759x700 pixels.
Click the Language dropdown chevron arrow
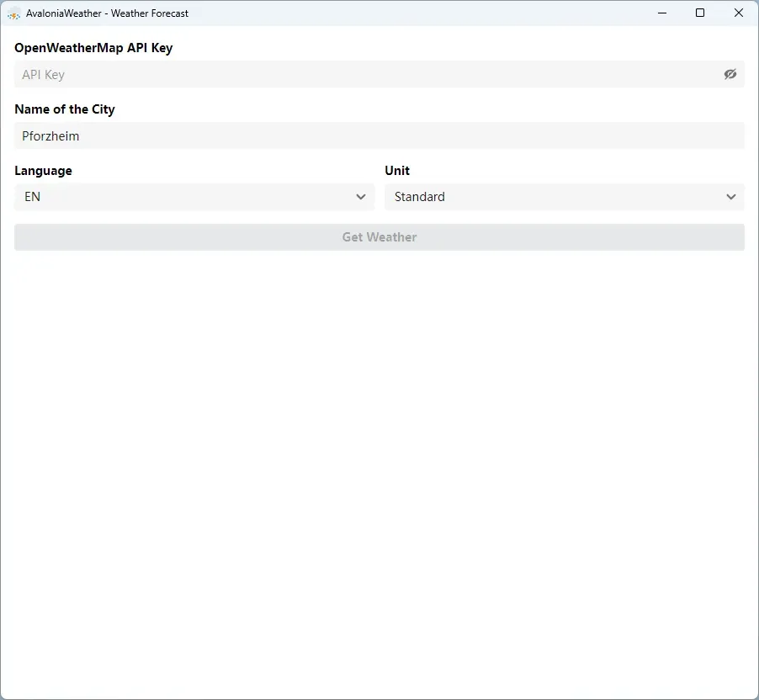[x=361, y=197]
